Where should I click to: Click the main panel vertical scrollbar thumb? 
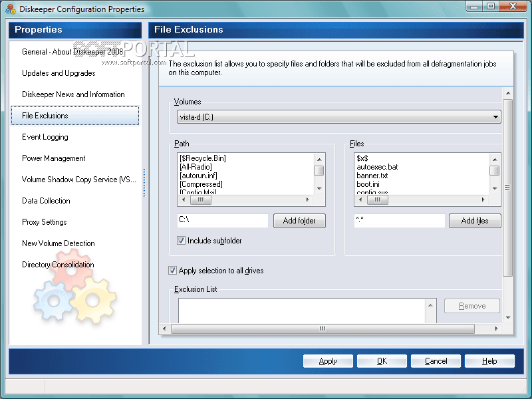click(508, 188)
